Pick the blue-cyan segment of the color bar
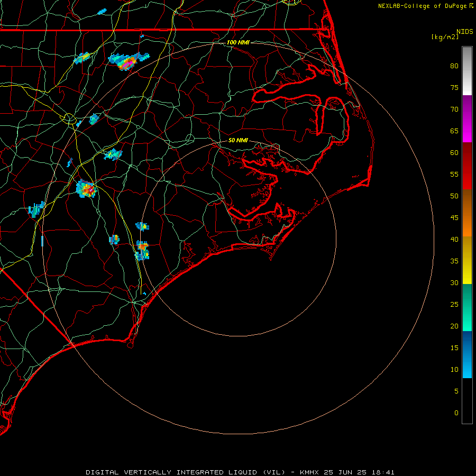 [x=467, y=354]
